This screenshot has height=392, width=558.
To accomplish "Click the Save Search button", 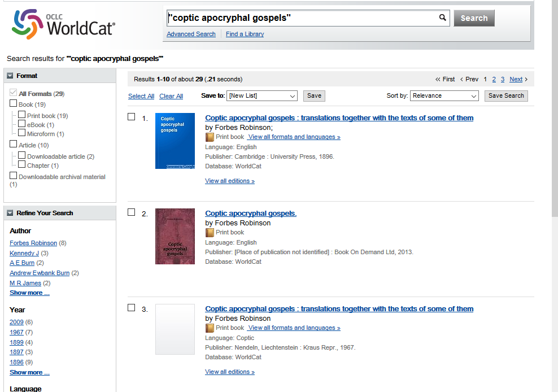I will click(505, 95).
